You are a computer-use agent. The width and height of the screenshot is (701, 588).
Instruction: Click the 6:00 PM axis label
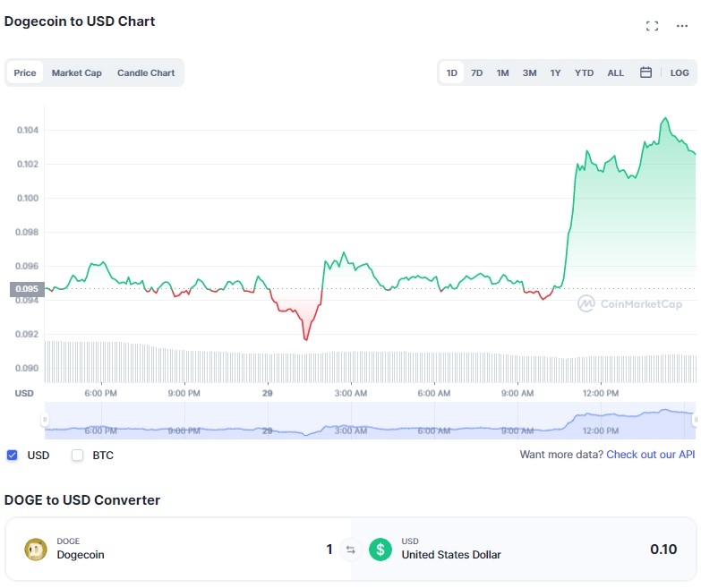click(x=100, y=393)
